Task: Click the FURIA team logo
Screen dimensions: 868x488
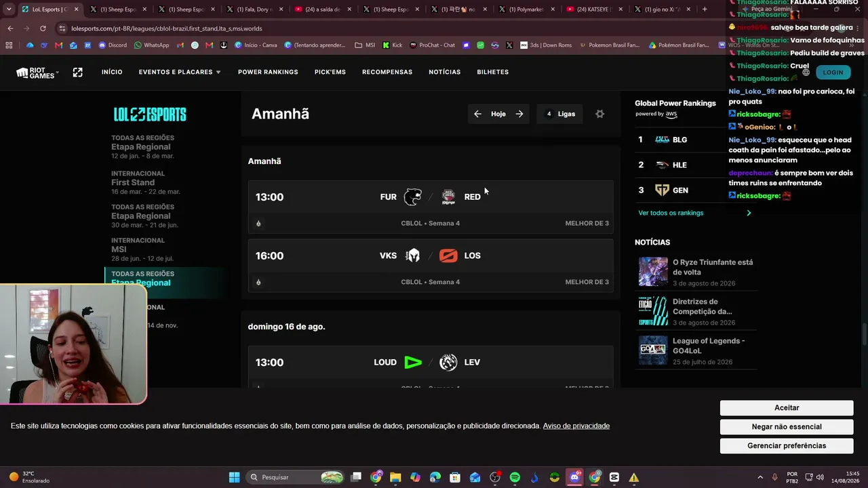Action: coord(412,197)
